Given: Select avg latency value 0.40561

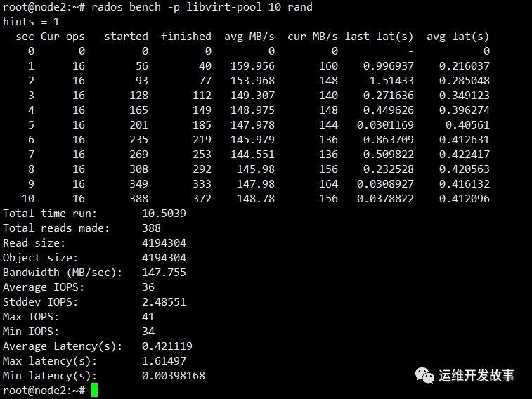Looking at the screenshot, I should click(467, 125).
